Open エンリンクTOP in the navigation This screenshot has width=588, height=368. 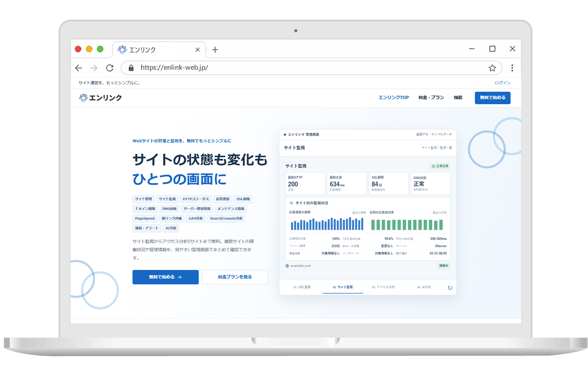tap(393, 98)
